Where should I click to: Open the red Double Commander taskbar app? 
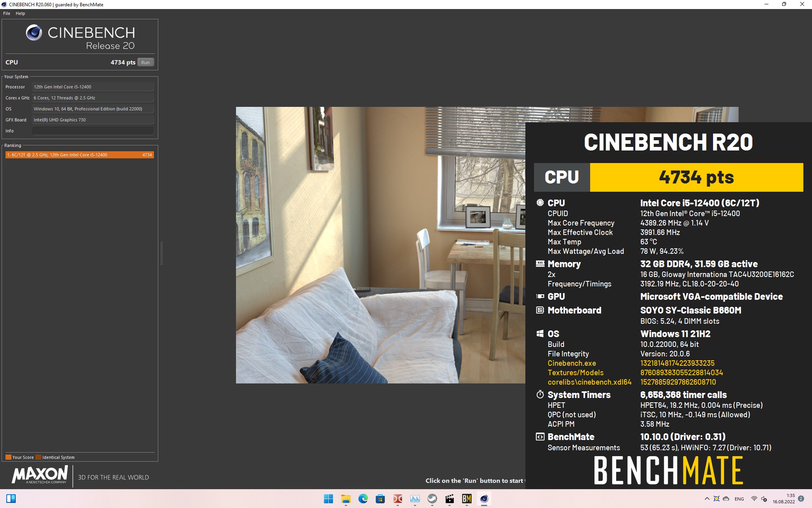pyautogui.click(x=398, y=499)
